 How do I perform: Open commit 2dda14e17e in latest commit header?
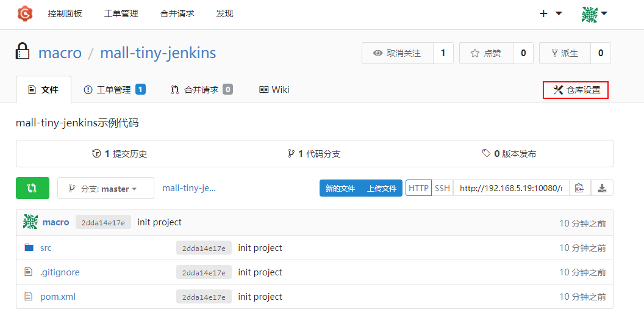point(103,222)
